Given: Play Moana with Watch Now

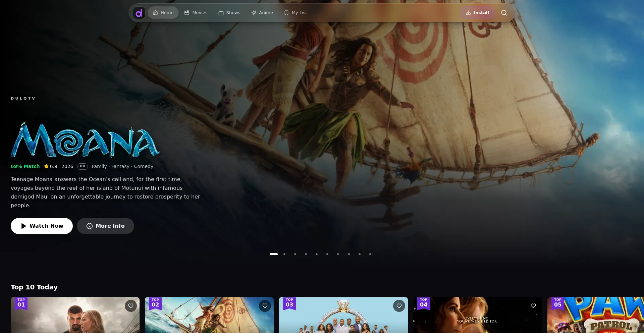Looking at the screenshot, I should tap(42, 226).
